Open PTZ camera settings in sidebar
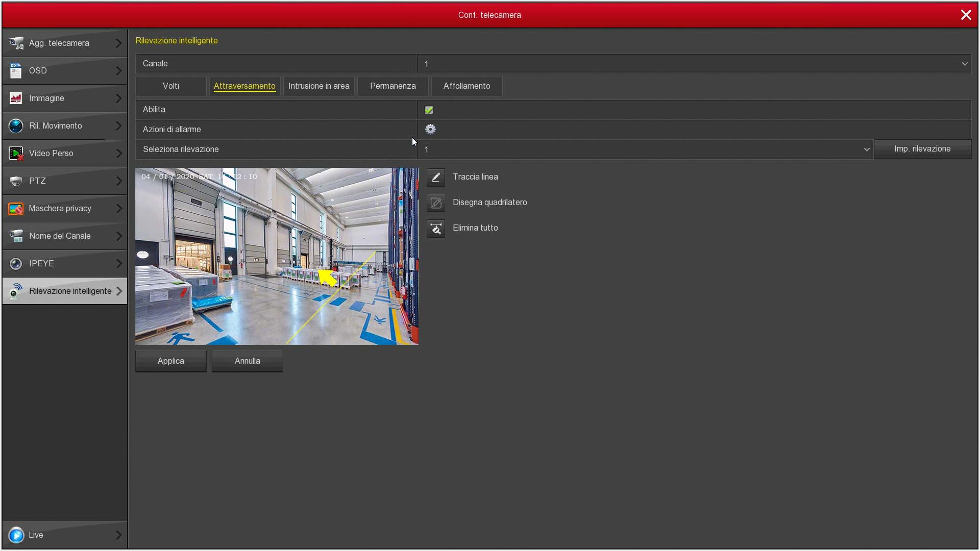The width and height of the screenshot is (980, 551). (64, 181)
